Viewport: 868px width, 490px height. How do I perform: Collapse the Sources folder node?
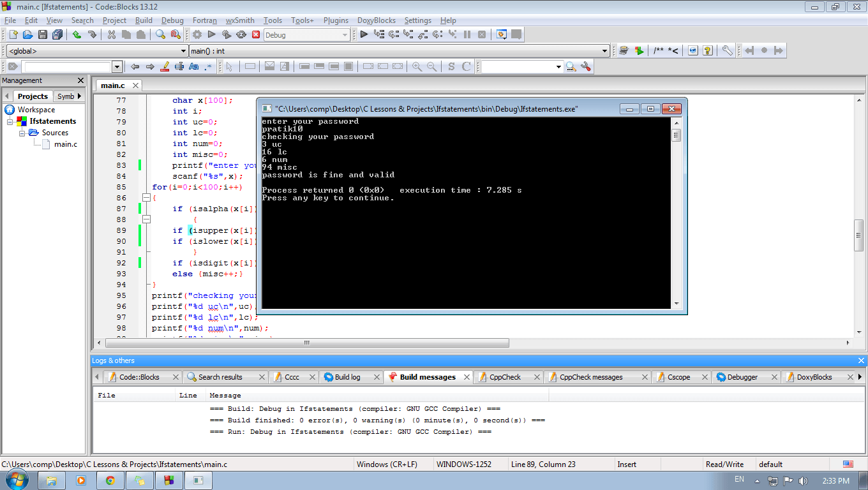(x=21, y=133)
